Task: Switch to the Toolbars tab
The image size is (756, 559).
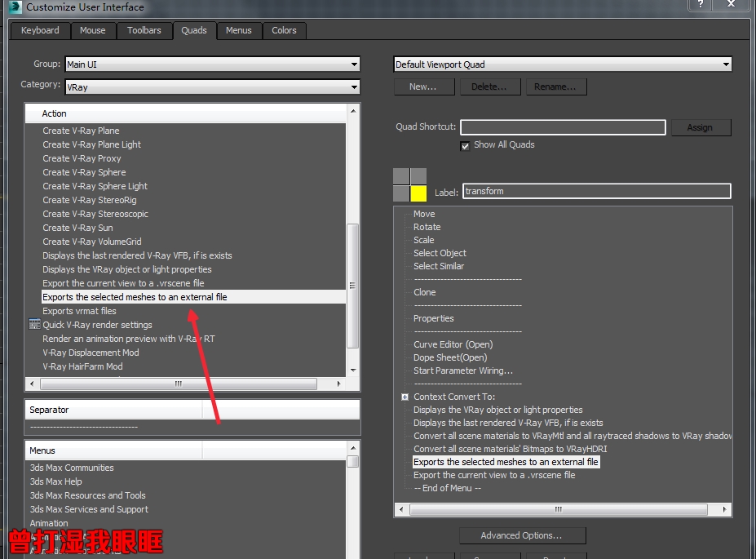Action: click(144, 30)
